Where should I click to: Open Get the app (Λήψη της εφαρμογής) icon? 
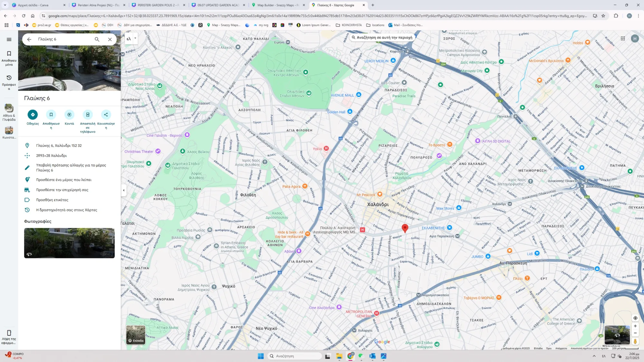click(9, 337)
